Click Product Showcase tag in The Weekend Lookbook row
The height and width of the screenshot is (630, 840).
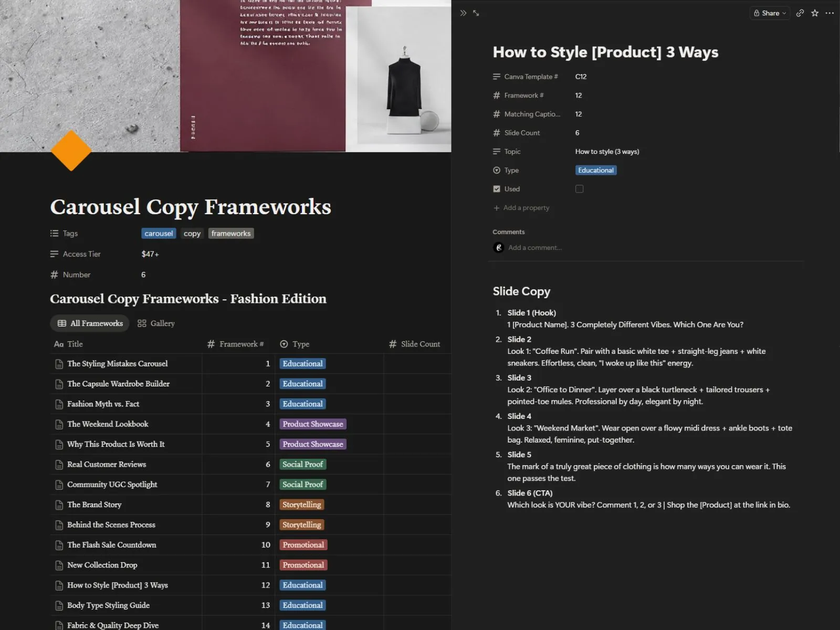[313, 424]
